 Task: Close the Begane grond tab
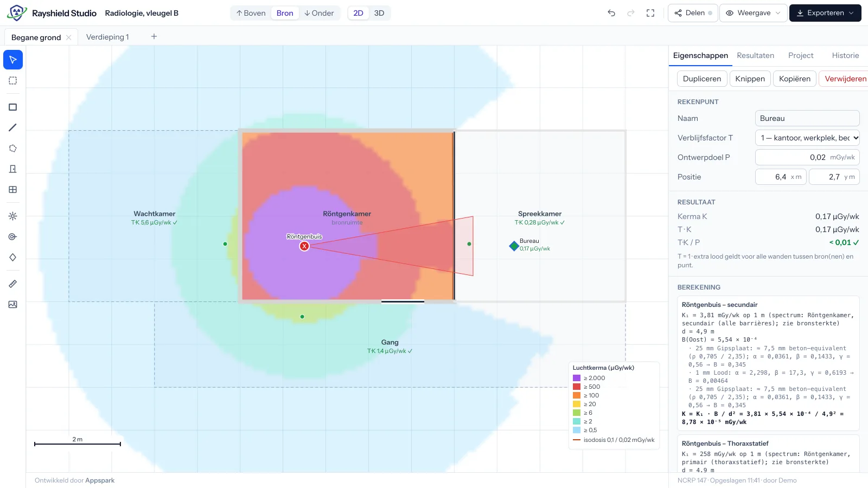coord(68,37)
